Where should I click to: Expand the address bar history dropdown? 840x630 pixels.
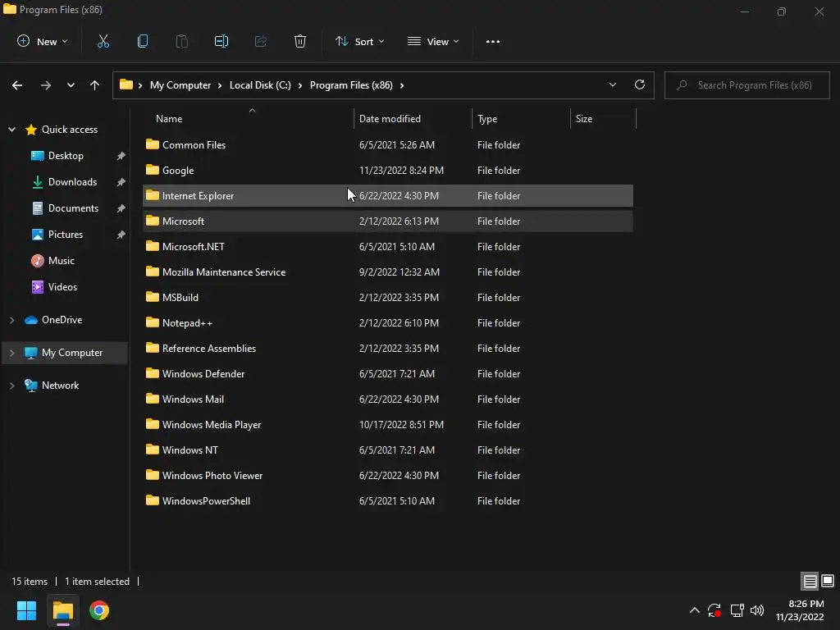(612, 84)
